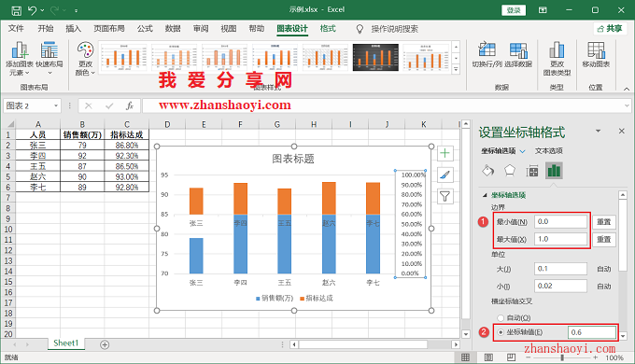The image size is (635, 364).
Task: Click the lightbulb Tell Me icon
Action: 360,29
